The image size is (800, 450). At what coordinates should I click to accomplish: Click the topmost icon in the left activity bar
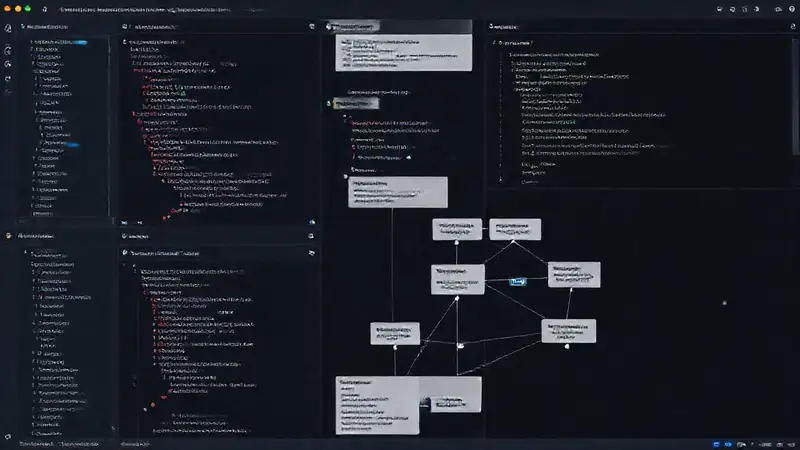point(8,29)
